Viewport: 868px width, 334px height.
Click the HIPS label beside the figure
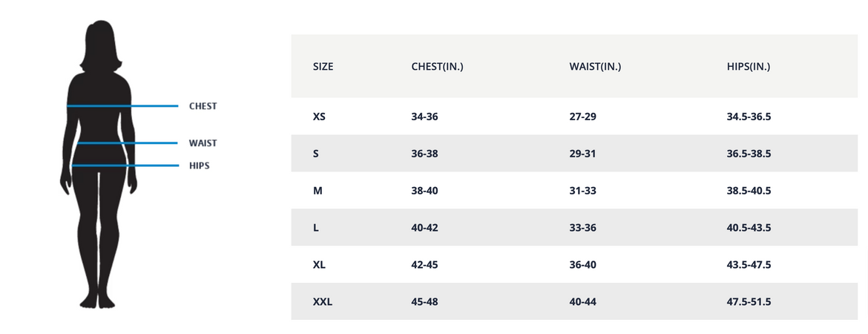click(199, 166)
